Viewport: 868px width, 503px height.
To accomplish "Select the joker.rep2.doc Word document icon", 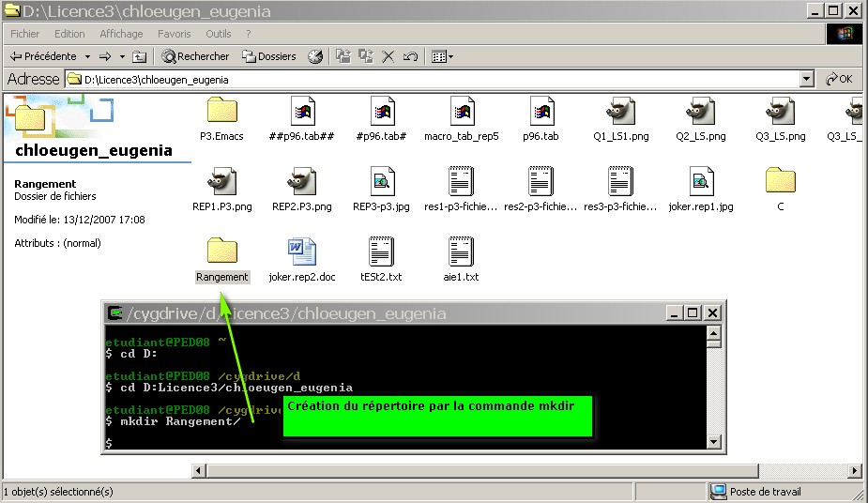I will click(x=302, y=251).
